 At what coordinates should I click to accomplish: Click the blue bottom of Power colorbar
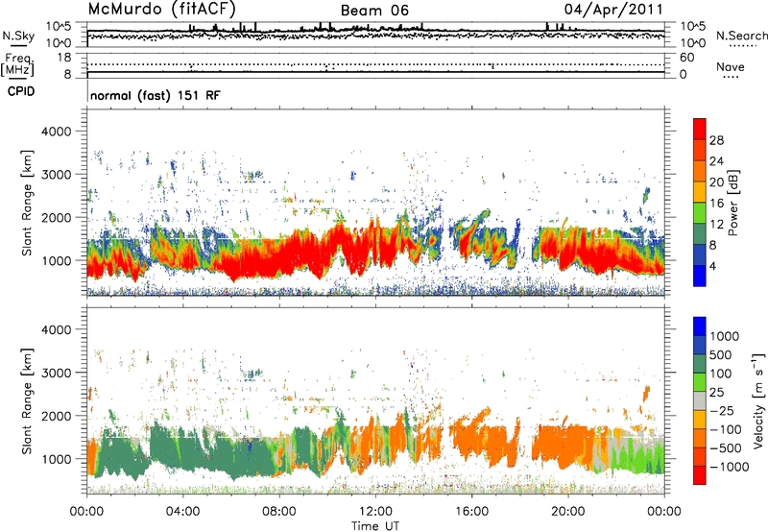(700, 276)
